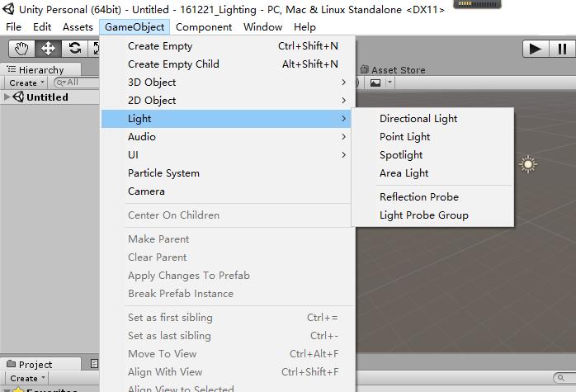Select the Move tool in toolbar
The width and height of the screenshot is (576, 392).
pyautogui.click(x=48, y=49)
